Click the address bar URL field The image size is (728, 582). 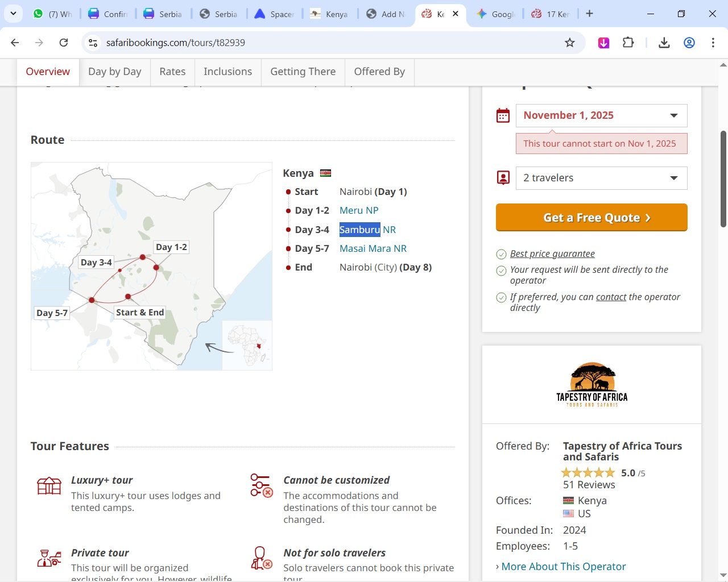(x=318, y=43)
